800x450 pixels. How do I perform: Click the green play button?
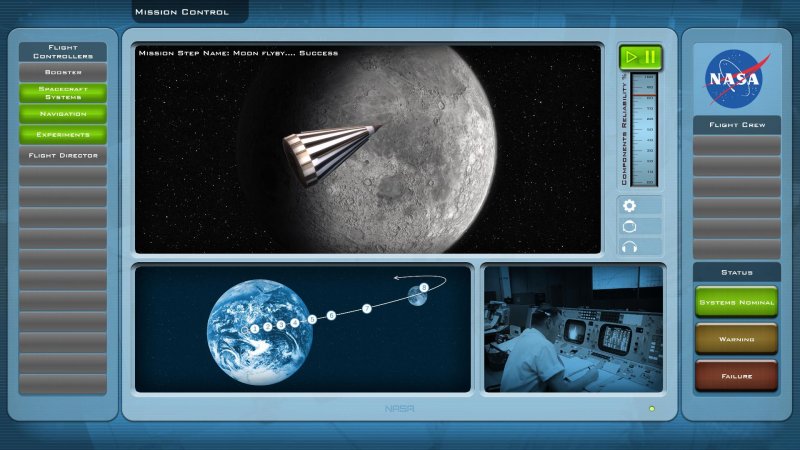[x=632, y=57]
